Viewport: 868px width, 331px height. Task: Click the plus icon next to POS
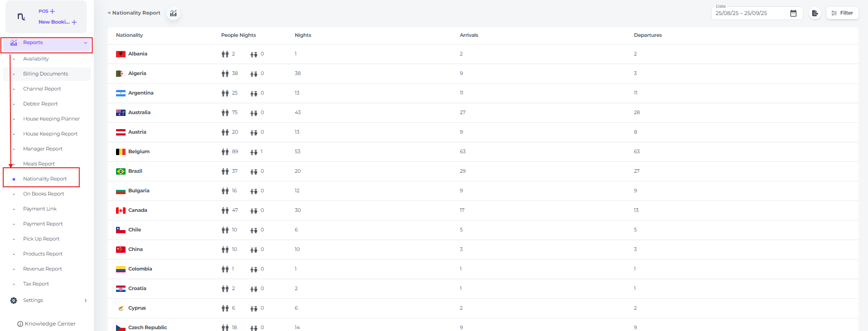52,11
